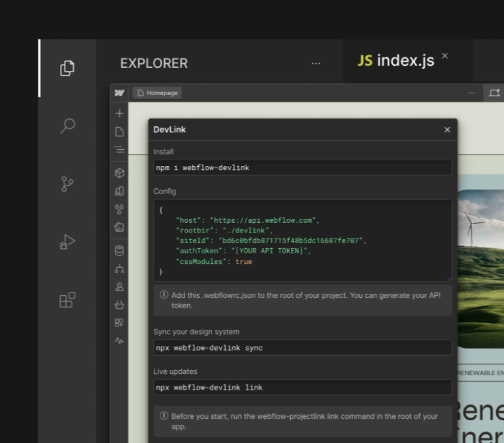Open the CMS database icon
This screenshot has height=443, width=504.
[119, 251]
